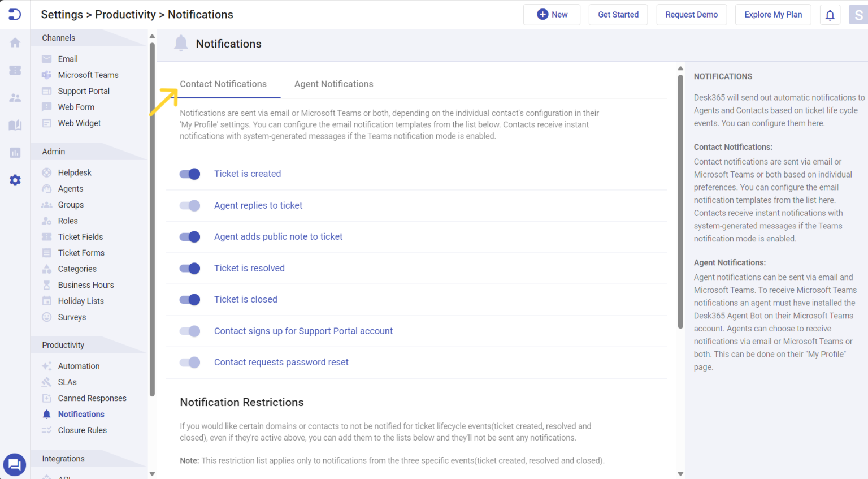
Task: Open the Home icon in the left rail
Action: point(15,42)
